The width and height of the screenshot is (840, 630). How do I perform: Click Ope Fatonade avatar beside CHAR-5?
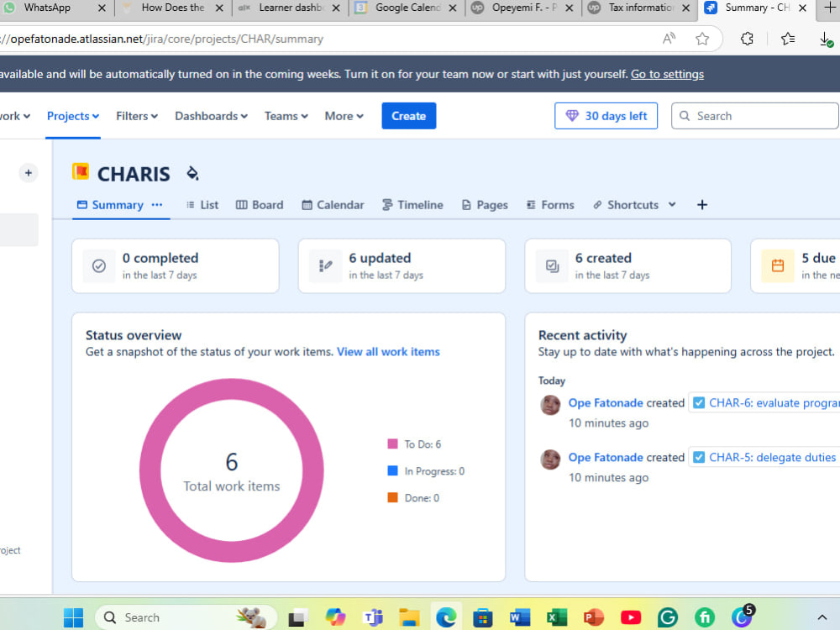click(550, 459)
